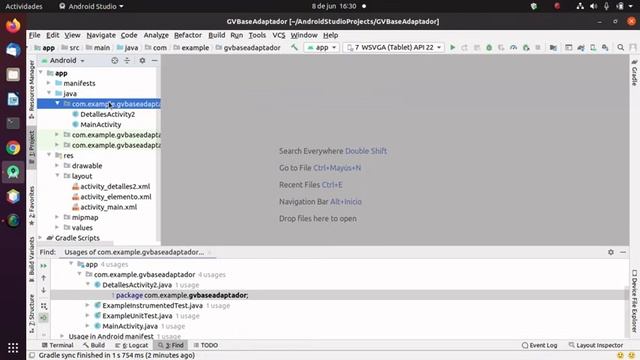Collapse the app module in the Project tree

click(40, 73)
